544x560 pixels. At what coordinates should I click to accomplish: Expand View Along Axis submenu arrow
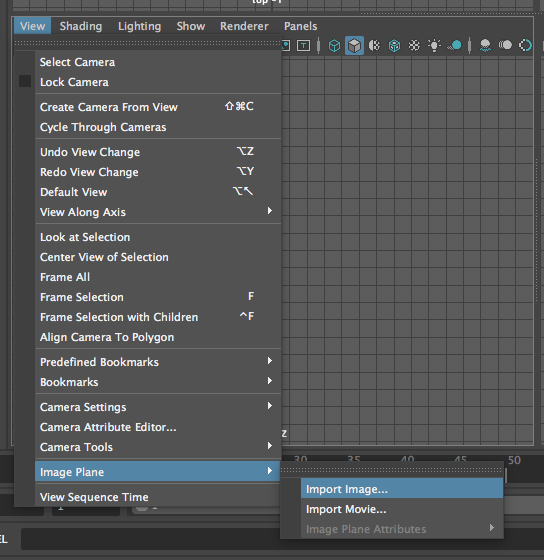click(270, 211)
